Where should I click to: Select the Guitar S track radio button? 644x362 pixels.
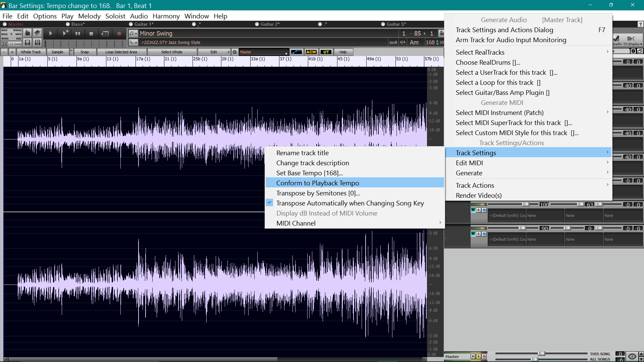coord(383,24)
